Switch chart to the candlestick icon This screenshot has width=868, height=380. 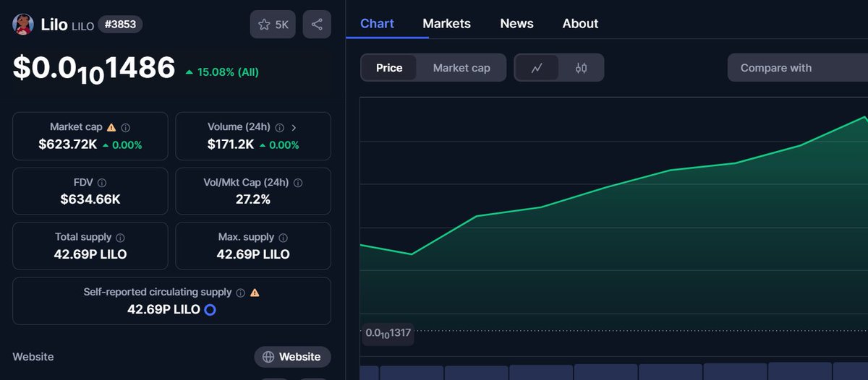click(581, 68)
